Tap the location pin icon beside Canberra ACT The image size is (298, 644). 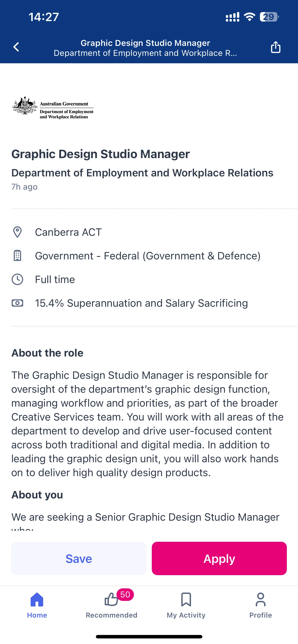tap(17, 232)
